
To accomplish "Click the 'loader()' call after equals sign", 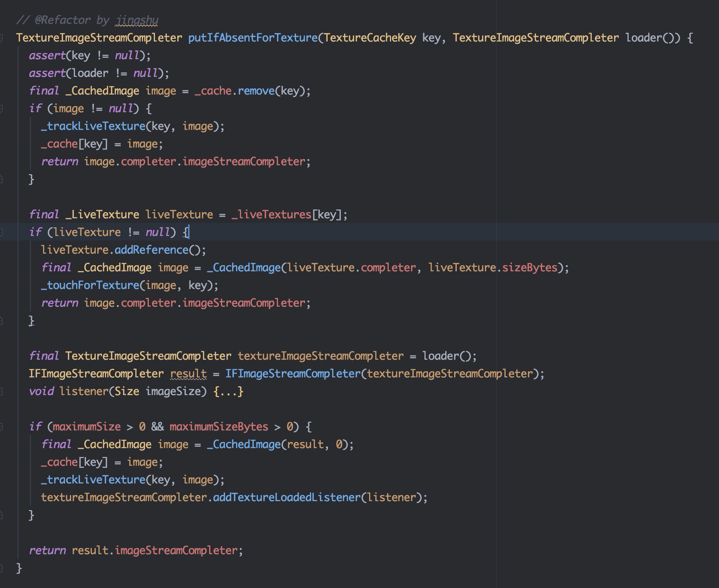I will (x=447, y=356).
